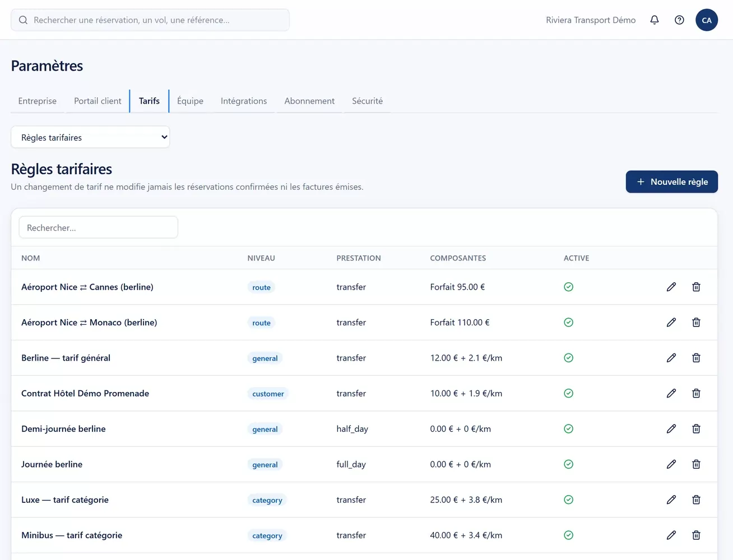Viewport: 733px width, 560px height.
Task: Delete the Minibus — tarif catégorie rule
Action: tap(696, 535)
